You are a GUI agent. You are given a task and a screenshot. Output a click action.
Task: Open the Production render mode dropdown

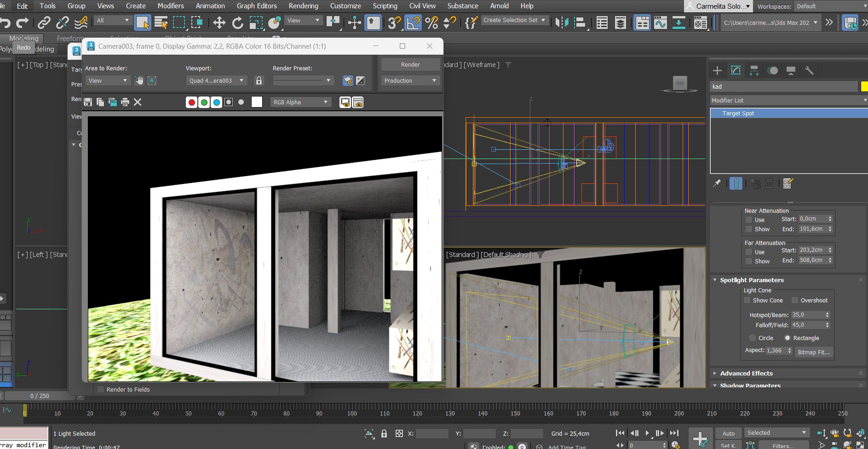tap(410, 80)
